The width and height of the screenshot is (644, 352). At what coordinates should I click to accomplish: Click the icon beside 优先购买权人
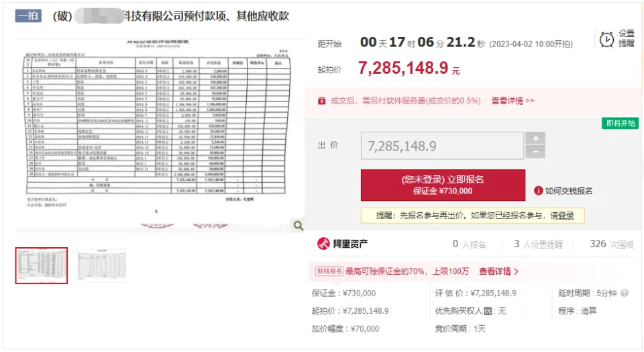[x=488, y=312]
